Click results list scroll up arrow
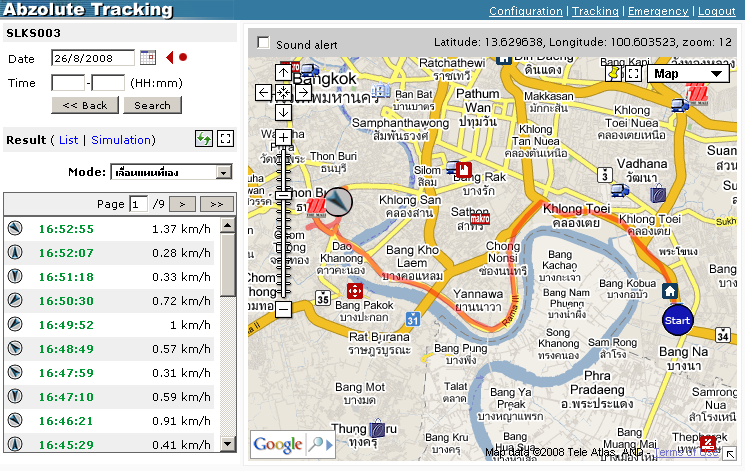 pos(228,225)
